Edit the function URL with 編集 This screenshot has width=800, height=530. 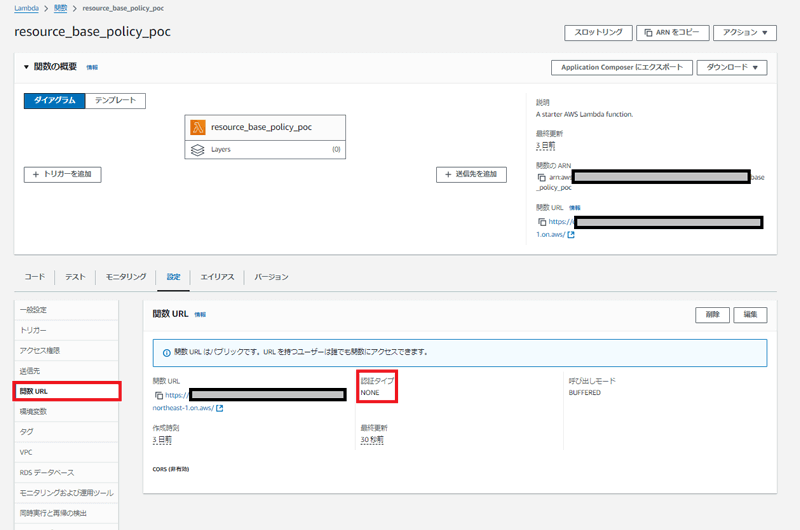pyautogui.click(x=750, y=315)
